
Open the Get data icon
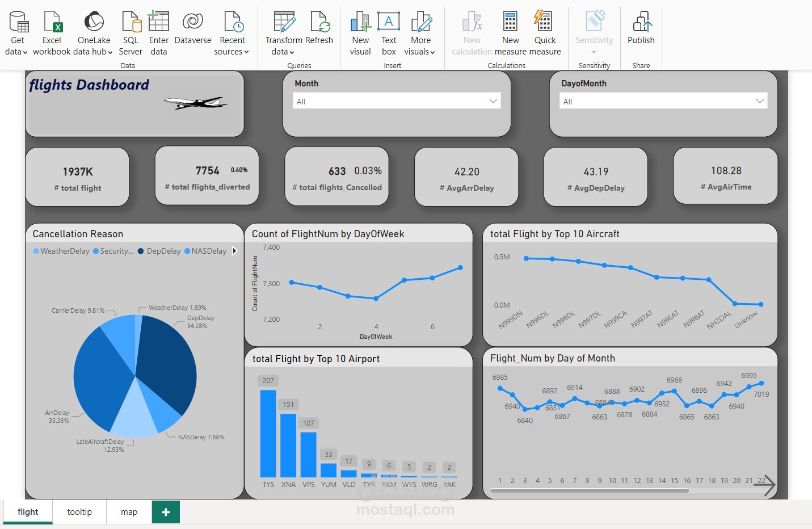click(19, 22)
